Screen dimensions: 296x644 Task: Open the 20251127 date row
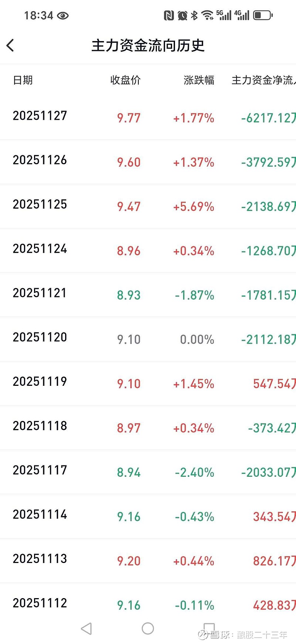pos(40,116)
